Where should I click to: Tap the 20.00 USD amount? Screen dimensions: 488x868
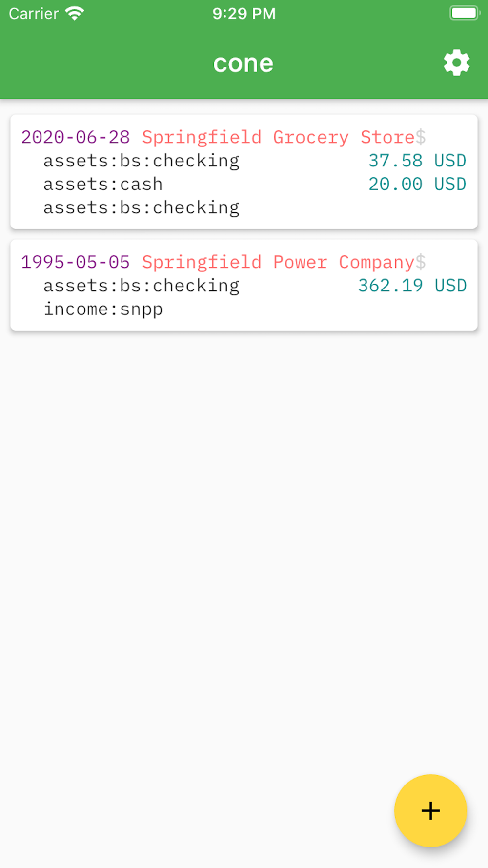pyautogui.click(x=417, y=184)
